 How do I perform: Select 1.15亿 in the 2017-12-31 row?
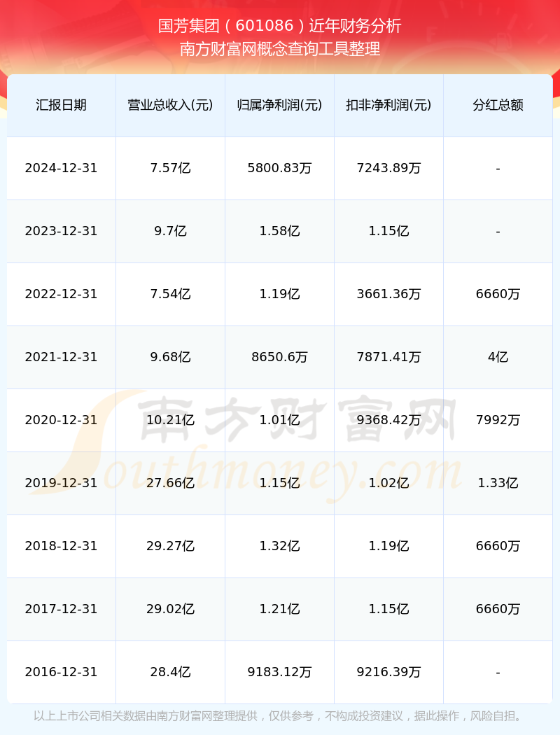389,610
